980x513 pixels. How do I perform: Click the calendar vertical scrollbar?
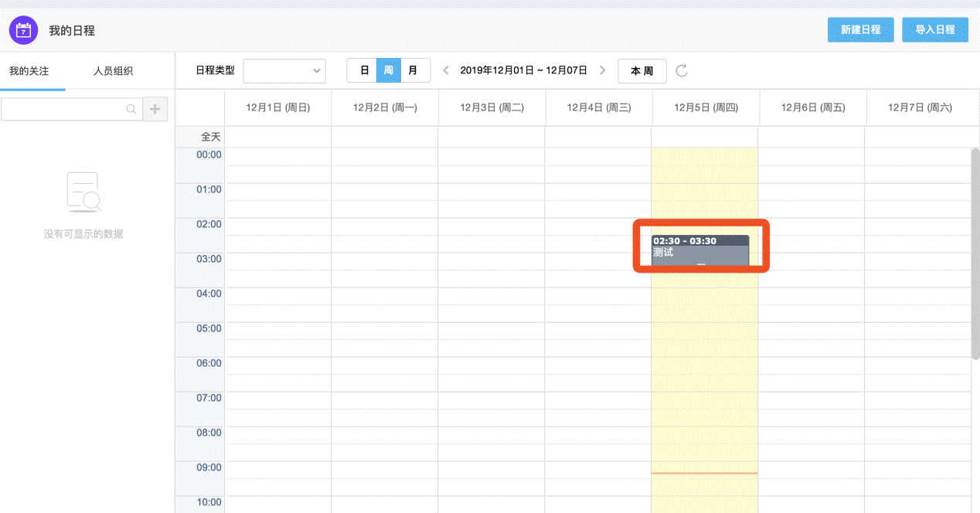point(975,253)
